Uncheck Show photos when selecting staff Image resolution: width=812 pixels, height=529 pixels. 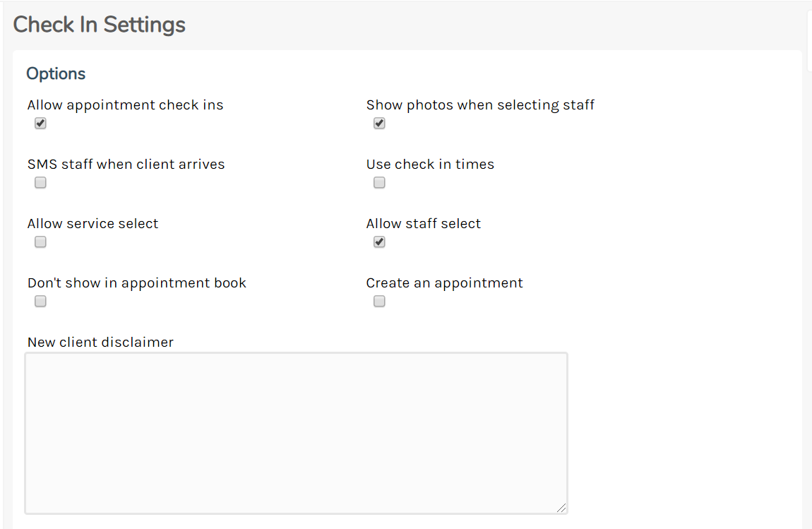379,123
